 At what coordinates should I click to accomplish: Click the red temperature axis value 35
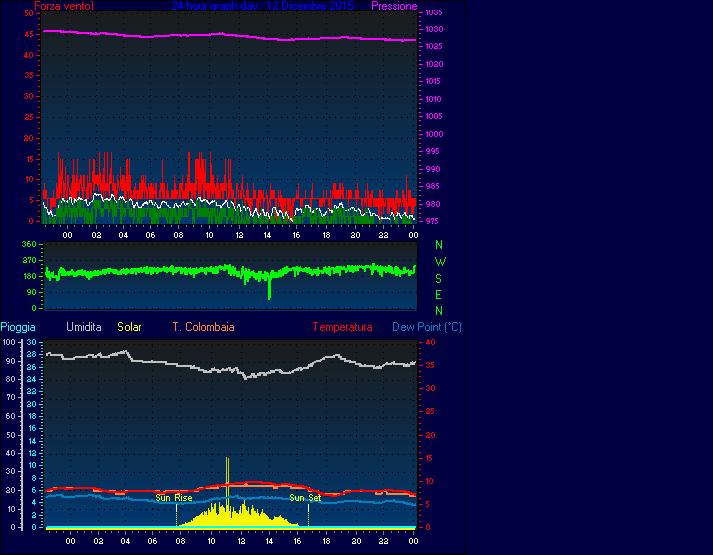430,365
